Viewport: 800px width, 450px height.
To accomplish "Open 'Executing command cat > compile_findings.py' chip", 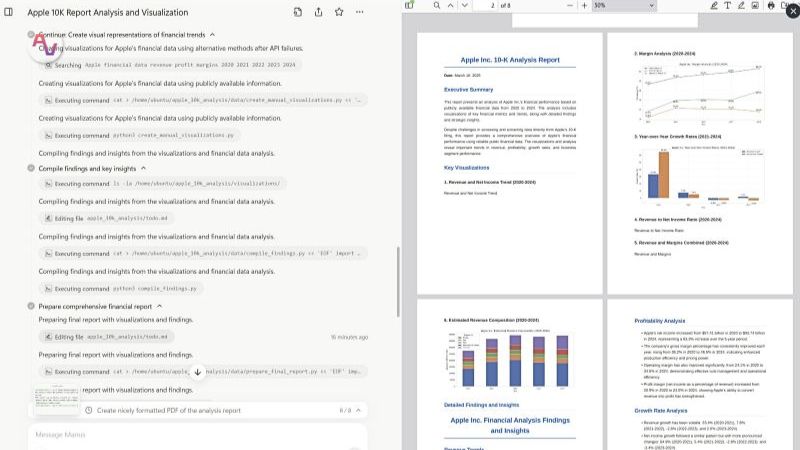I will (x=203, y=254).
